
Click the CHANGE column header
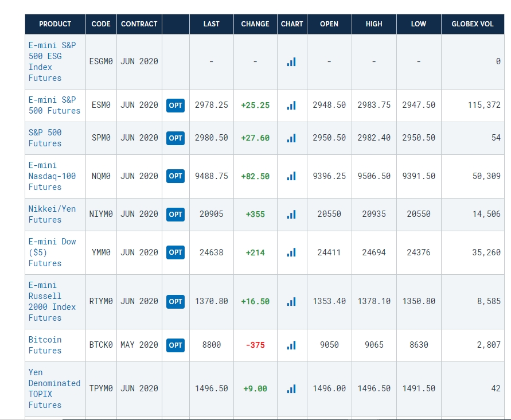click(x=255, y=24)
